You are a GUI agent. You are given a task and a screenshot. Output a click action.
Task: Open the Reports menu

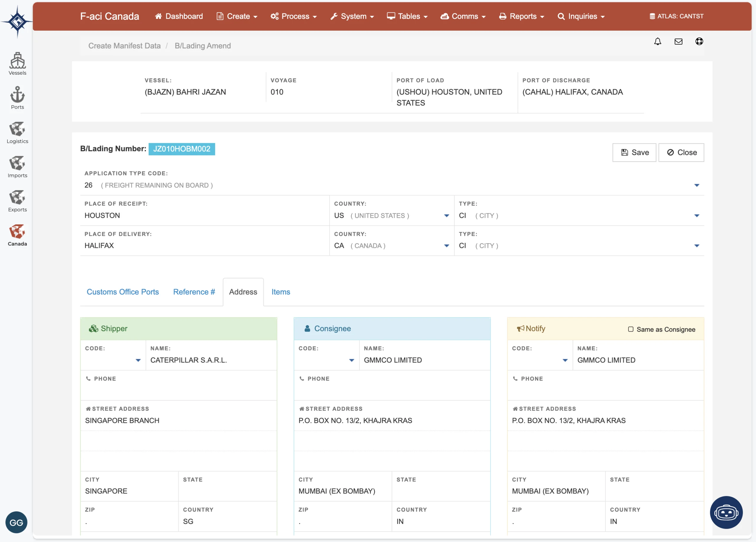522,16
